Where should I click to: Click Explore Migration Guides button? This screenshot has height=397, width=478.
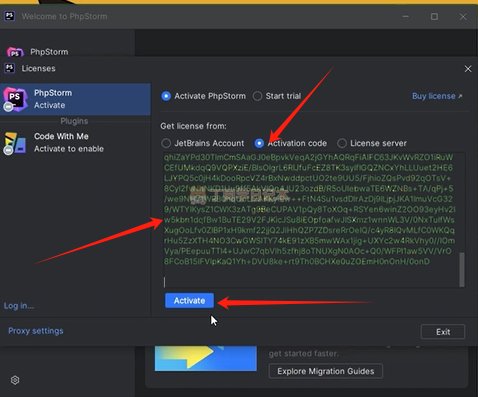coord(326,371)
